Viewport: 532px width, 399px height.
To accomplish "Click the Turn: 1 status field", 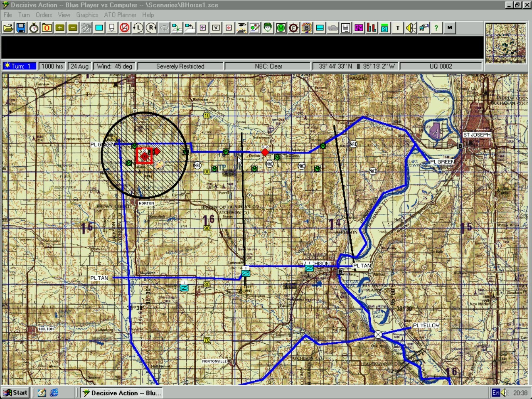I will click(20, 66).
